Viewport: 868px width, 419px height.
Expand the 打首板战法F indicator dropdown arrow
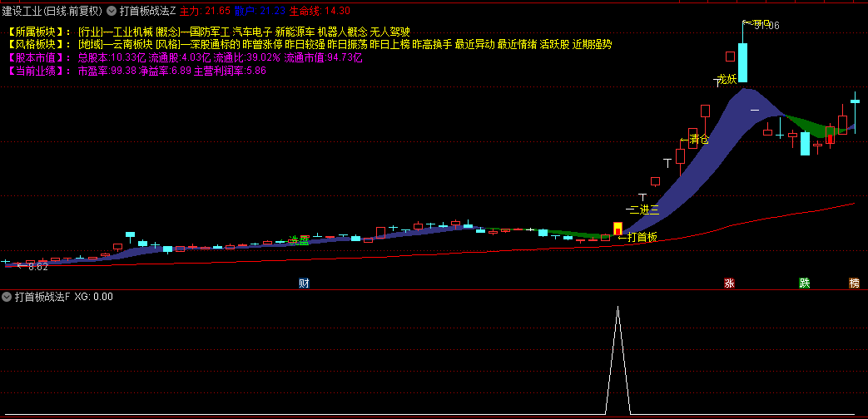(x=7, y=297)
